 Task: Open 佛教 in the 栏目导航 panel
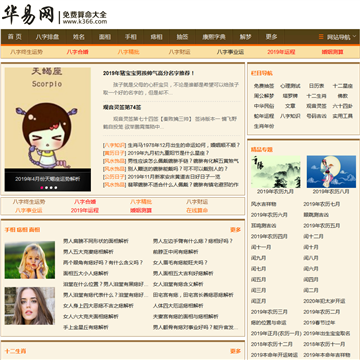(343, 96)
